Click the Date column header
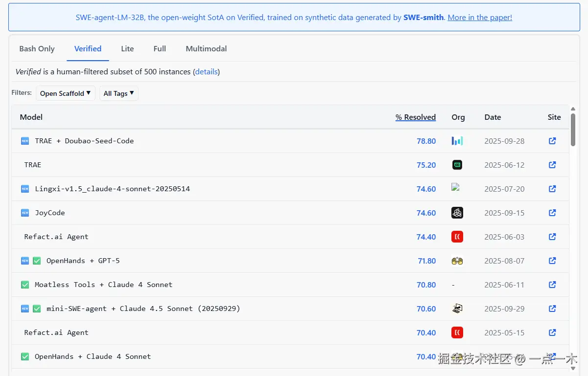Screen dimensions: 588x376 click(493, 117)
